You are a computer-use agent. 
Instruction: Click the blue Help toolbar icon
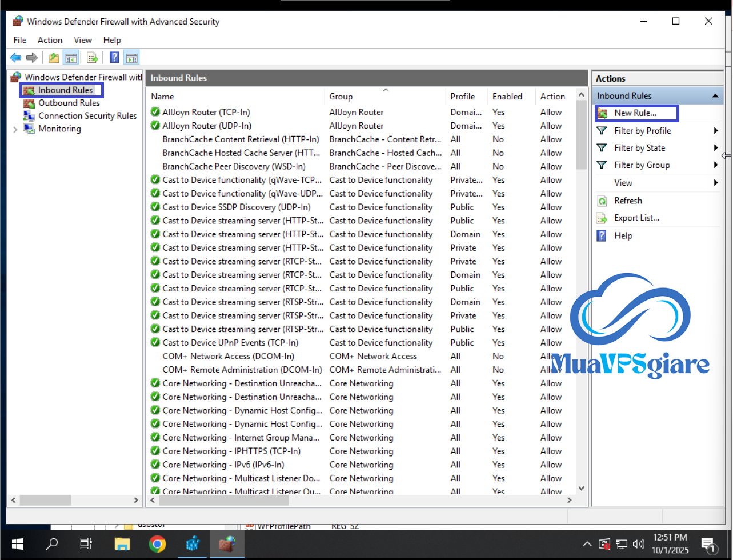(114, 58)
